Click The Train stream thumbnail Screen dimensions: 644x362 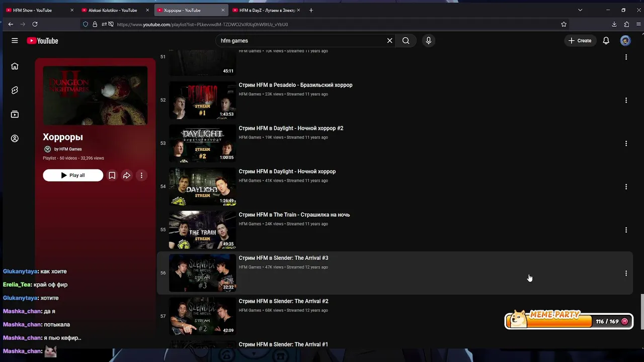pos(202,230)
